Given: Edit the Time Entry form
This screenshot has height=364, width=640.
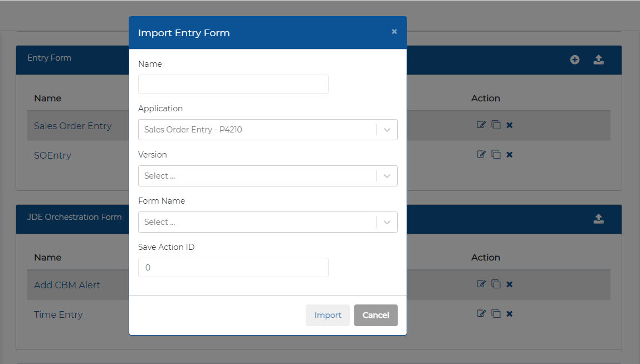Looking at the screenshot, I should click(x=481, y=313).
